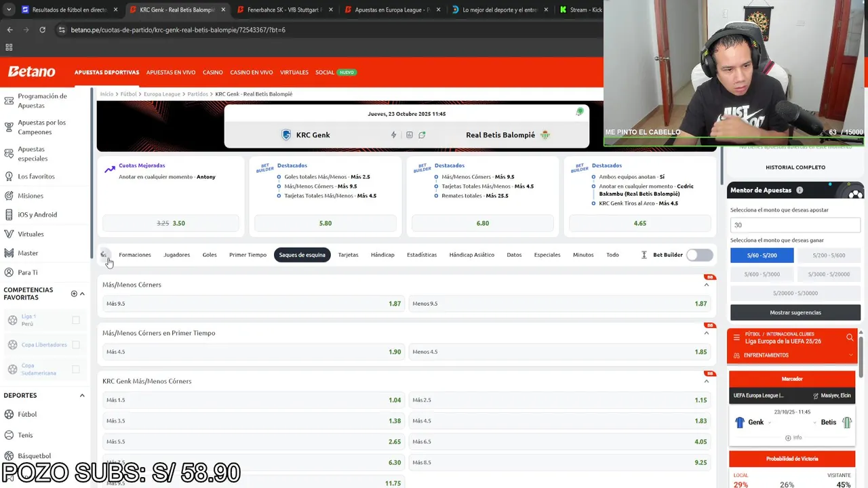Viewport: 868px width, 488px height.
Task: Click the search icon in Liga Europa widget
Action: pos(850,338)
